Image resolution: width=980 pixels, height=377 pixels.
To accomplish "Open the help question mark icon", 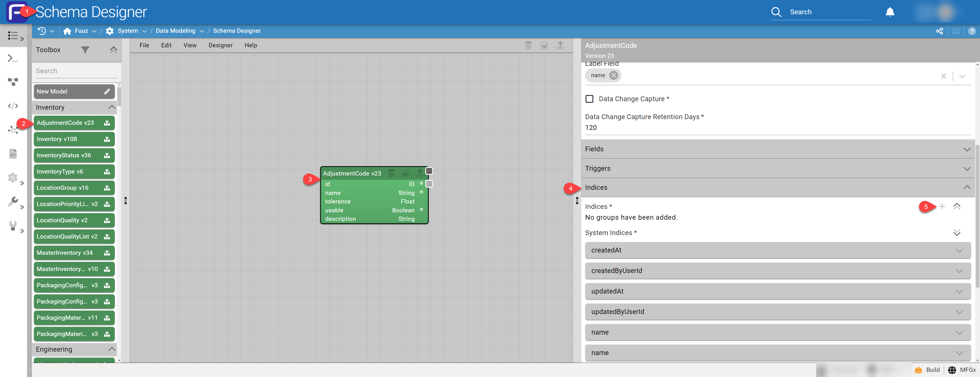I will (972, 31).
